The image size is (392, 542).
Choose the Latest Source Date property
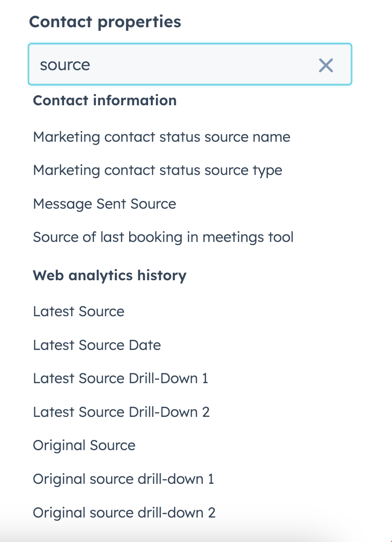click(97, 345)
